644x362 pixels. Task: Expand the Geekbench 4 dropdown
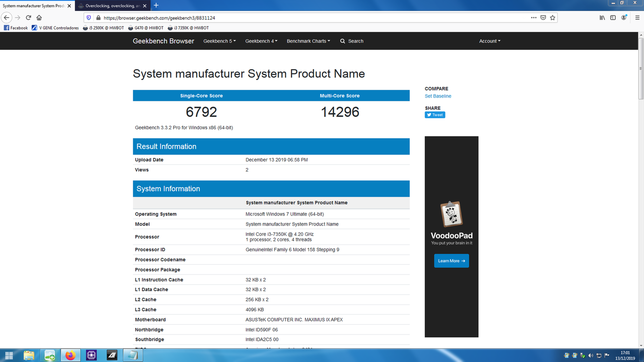click(x=261, y=41)
